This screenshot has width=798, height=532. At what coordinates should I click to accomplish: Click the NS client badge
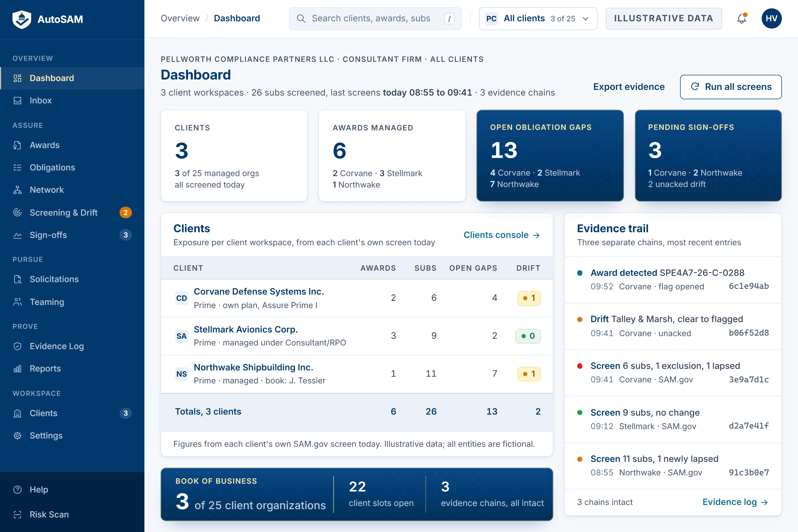182,374
